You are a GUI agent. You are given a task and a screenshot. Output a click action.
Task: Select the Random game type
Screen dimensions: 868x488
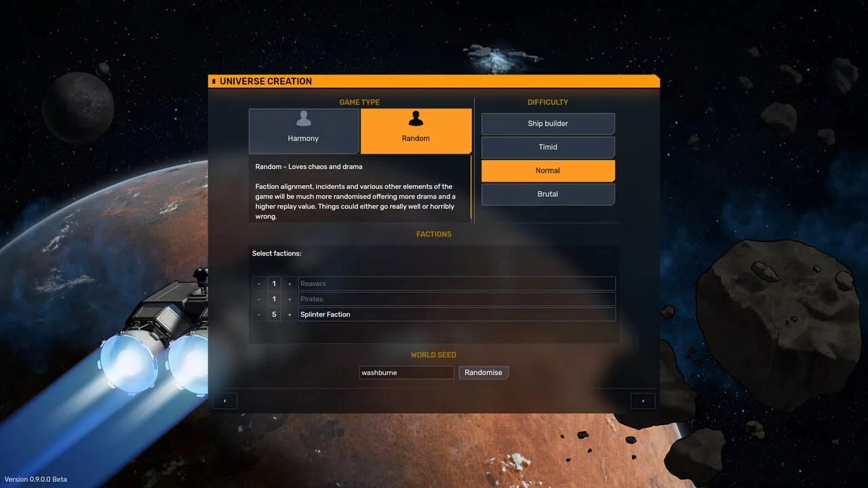pyautogui.click(x=416, y=131)
